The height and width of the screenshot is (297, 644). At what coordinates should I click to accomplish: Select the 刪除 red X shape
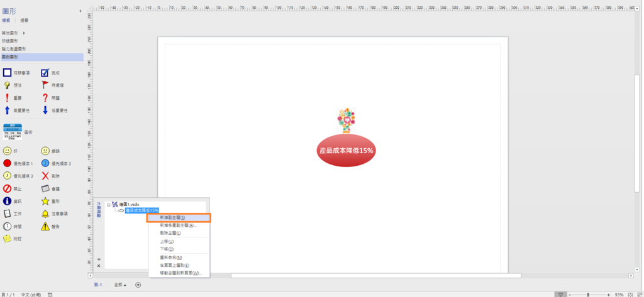(x=45, y=176)
